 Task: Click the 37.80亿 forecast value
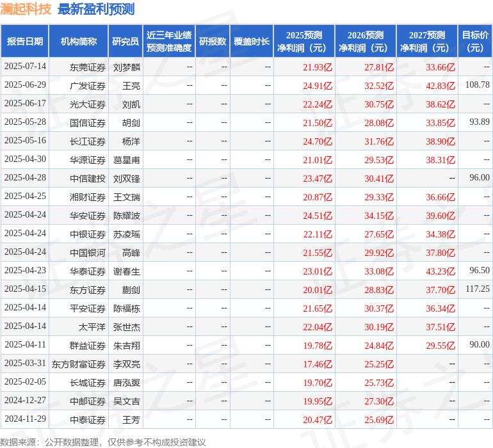(x=440, y=253)
